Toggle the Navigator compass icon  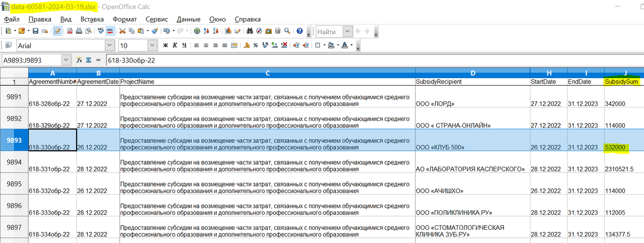pos(259,31)
